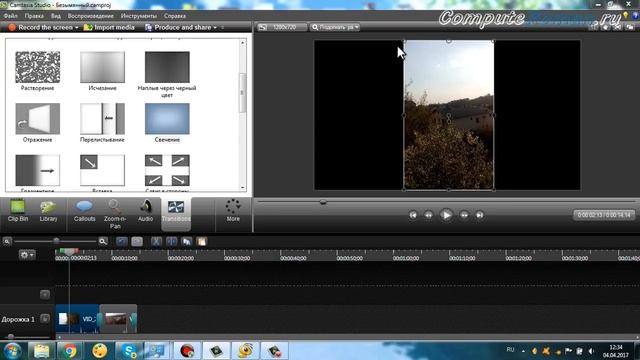Open File Explorer from the taskbar
The image size is (640, 360).
[41, 351]
